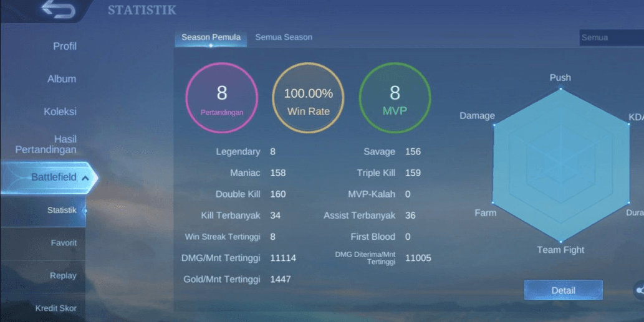Screen dimensions: 644x322
Task: Collapse the Battlefield menu chevron
Action: [x=85, y=178]
